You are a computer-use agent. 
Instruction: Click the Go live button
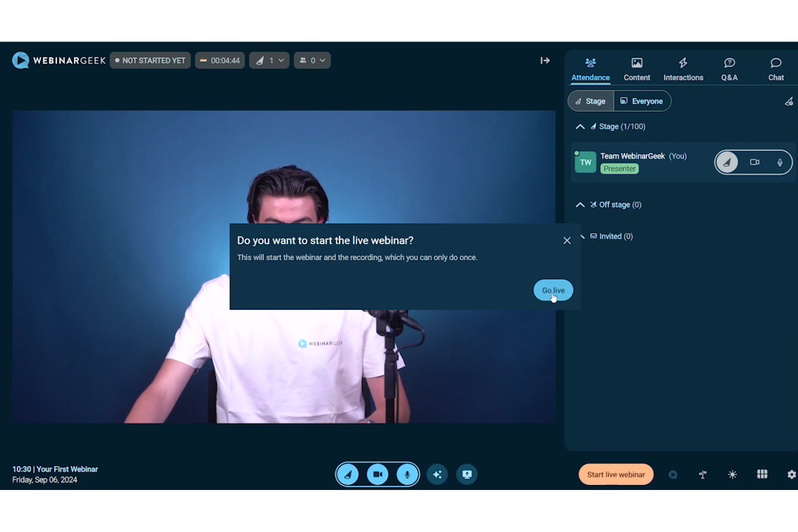point(553,290)
